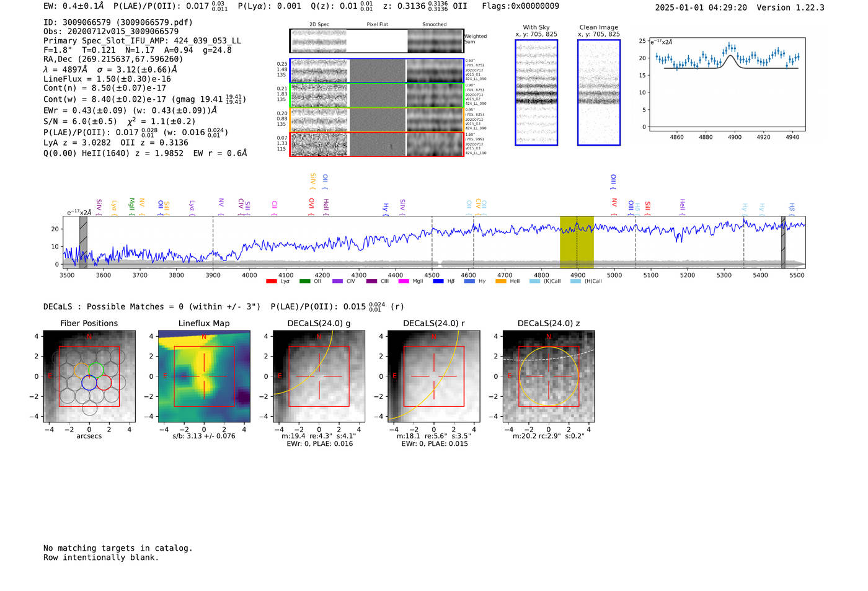Screen dimensions: 868x591
Task: Click the green OII legend swatch
Action: click(x=304, y=281)
